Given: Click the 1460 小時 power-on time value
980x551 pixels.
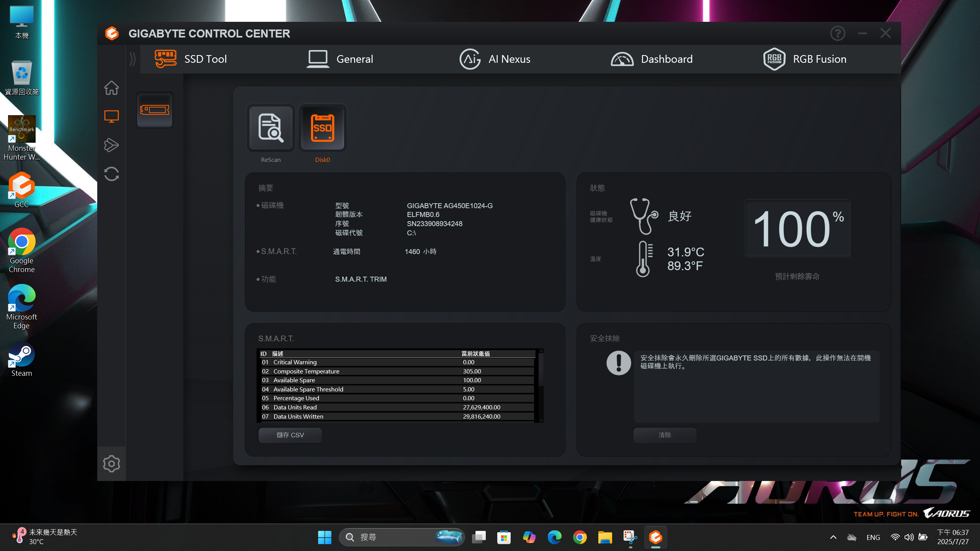Looking at the screenshot, I should point(420,251).
